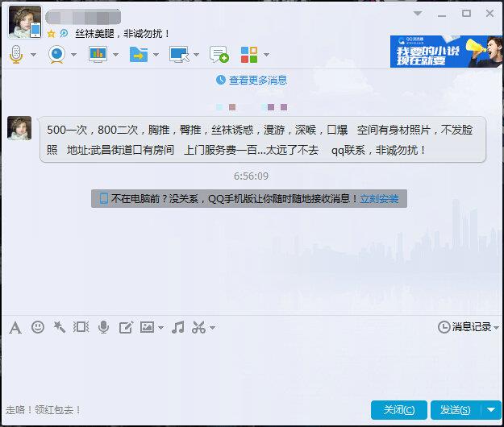Open the window menu triangle at top right
The height and width of the screenshot is (427, 504).
tap(418, 14)
